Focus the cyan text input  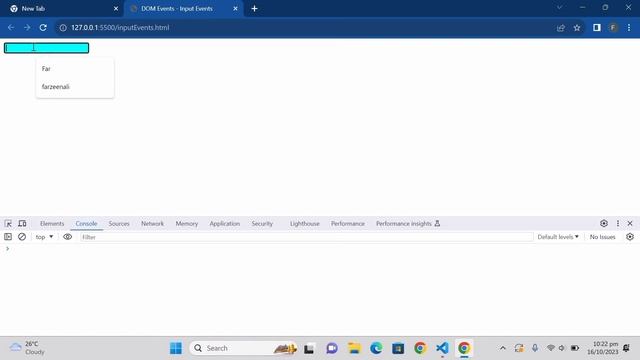[47, 48]
